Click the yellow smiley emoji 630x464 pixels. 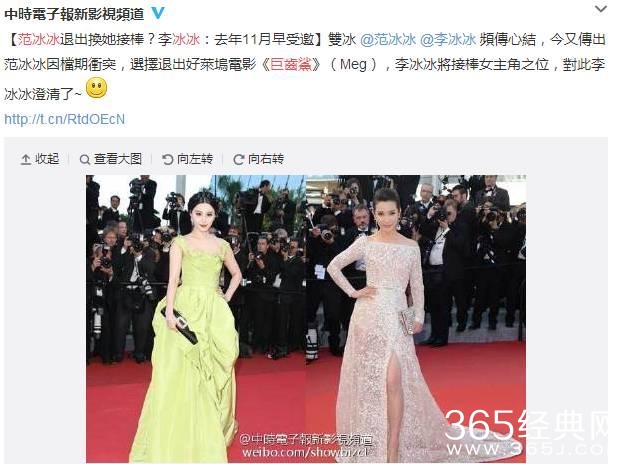97,88
